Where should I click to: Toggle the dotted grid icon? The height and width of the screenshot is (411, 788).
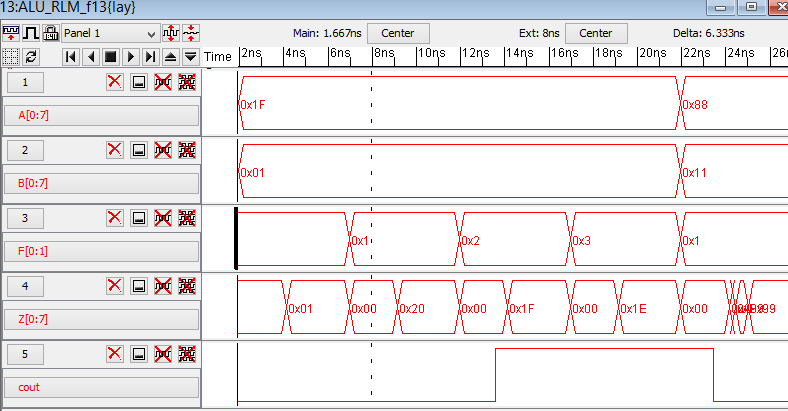coord(11,56)
